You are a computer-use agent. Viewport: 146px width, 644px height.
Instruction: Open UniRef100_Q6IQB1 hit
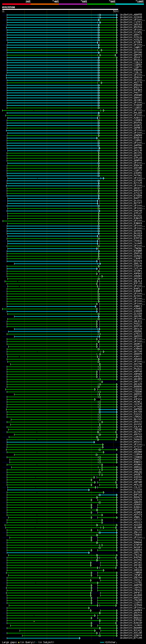(131, 100)
